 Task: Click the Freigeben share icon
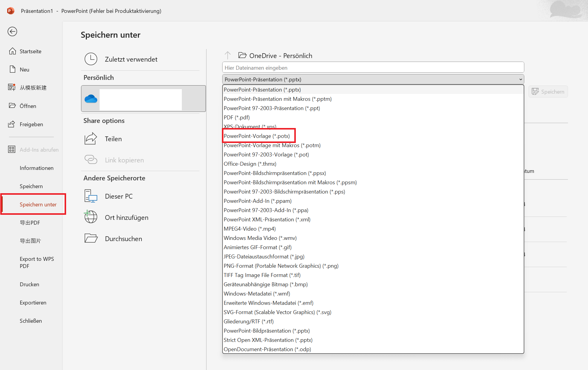coord(12,124)
